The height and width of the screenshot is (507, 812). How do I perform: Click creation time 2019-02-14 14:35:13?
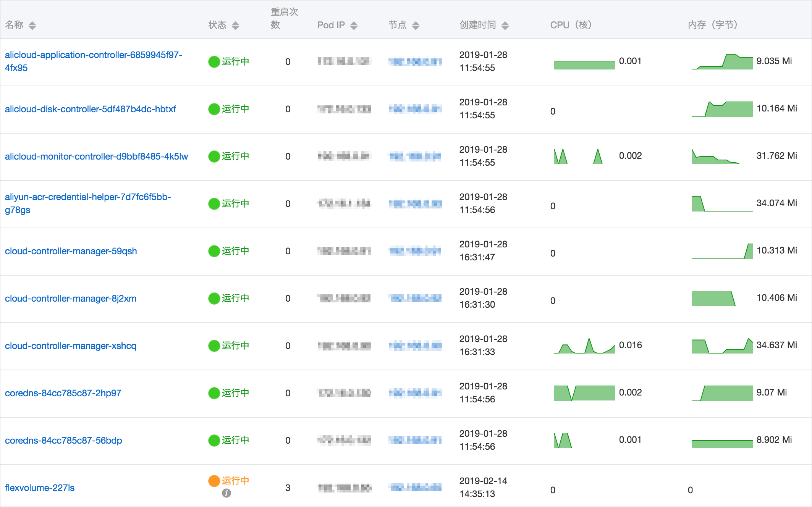point(483,487)
